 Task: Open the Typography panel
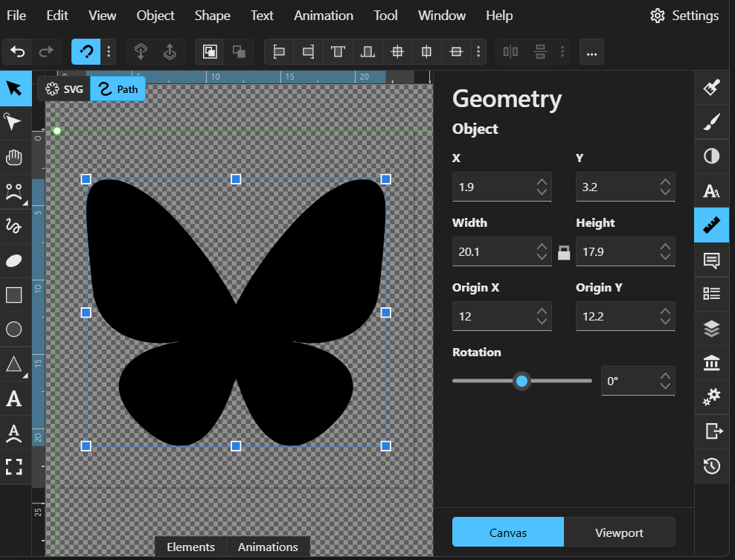pyautogui.click(x=711, y=191)
